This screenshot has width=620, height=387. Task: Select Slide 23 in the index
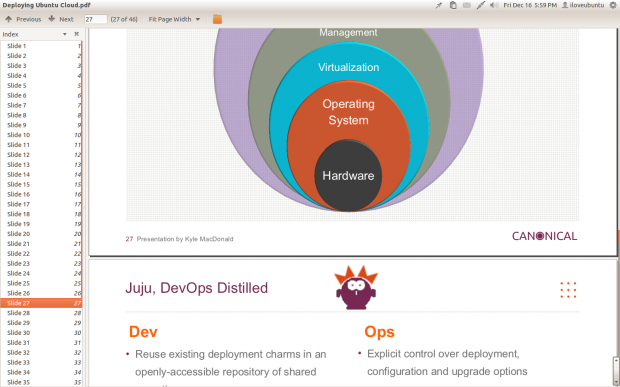pyautogui.click(x=41, y=263)
